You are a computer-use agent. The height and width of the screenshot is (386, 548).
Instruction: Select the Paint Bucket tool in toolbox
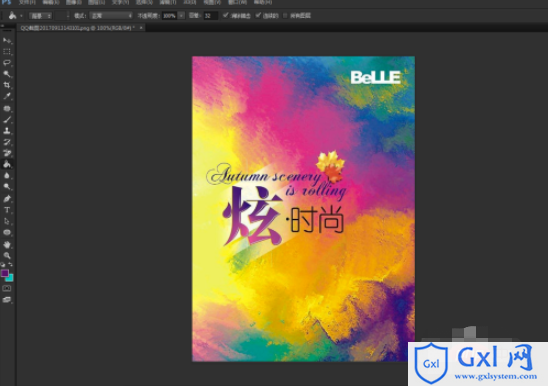click(x=7, y=164)
